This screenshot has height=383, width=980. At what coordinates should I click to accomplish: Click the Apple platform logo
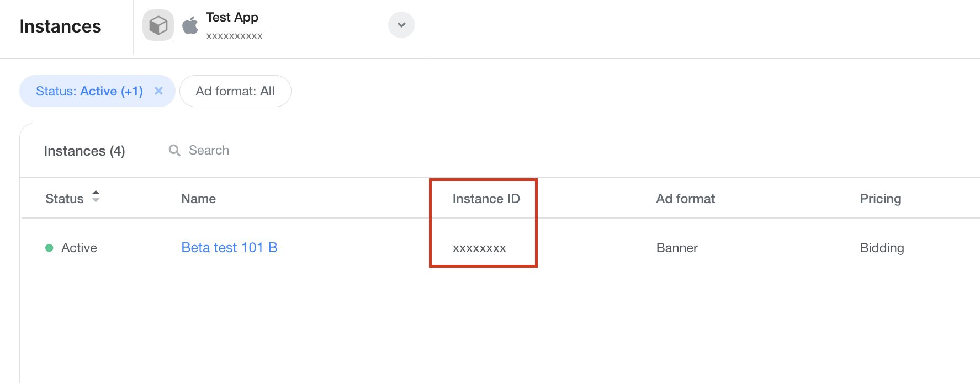[x=190, y=25]
